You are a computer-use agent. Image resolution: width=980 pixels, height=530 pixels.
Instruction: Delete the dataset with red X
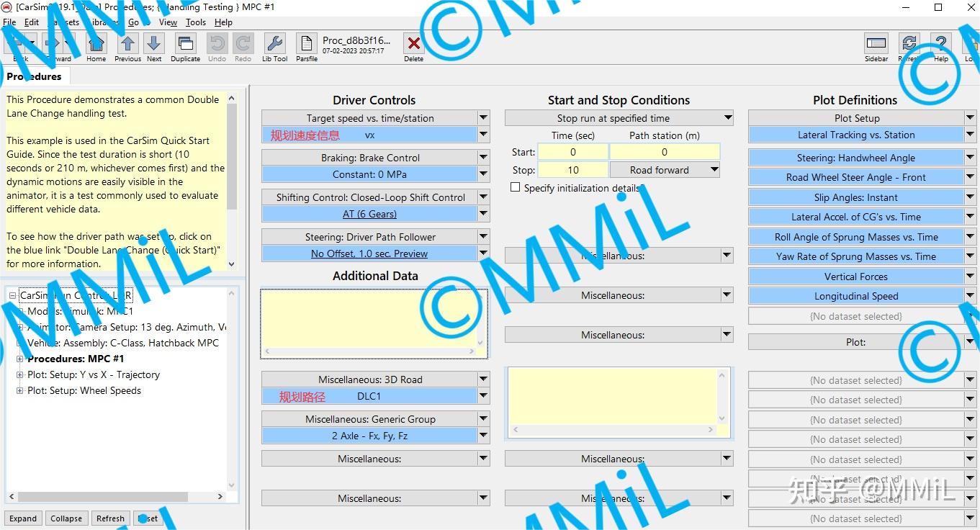tap(413, 44)
